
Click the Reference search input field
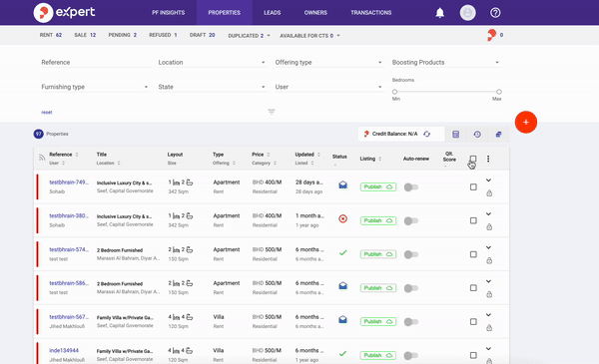pyautogui.click(x=96, y=62)
